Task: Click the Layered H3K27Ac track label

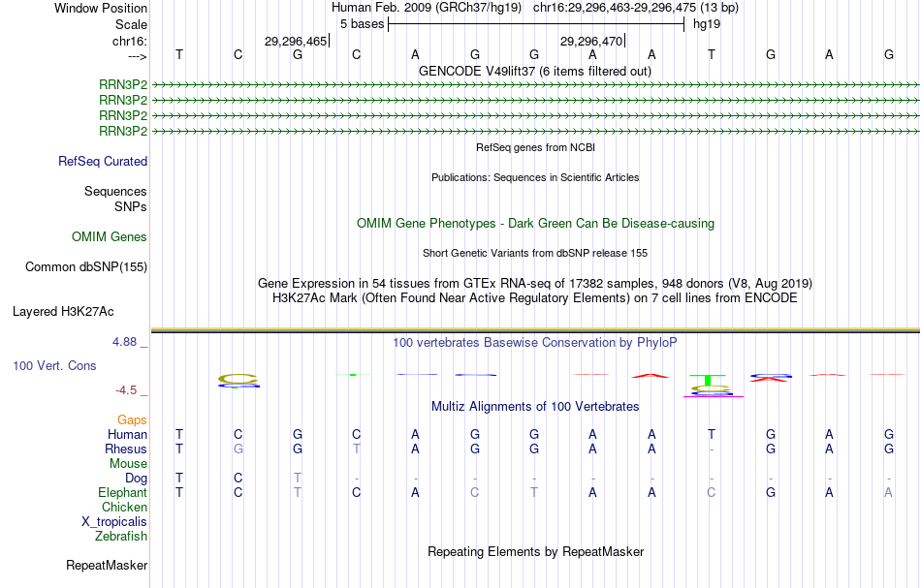Action: point(63,312)
